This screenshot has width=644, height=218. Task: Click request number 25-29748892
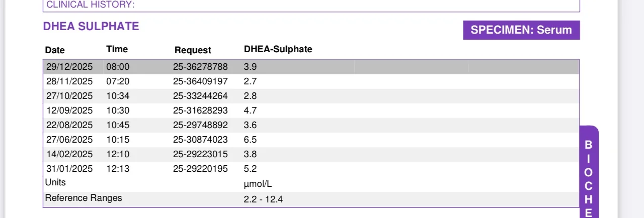[x=200, y=125]
